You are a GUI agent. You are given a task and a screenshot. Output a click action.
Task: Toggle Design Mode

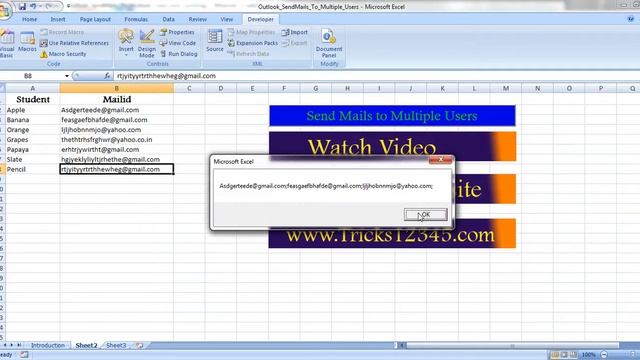coord(147,43)
